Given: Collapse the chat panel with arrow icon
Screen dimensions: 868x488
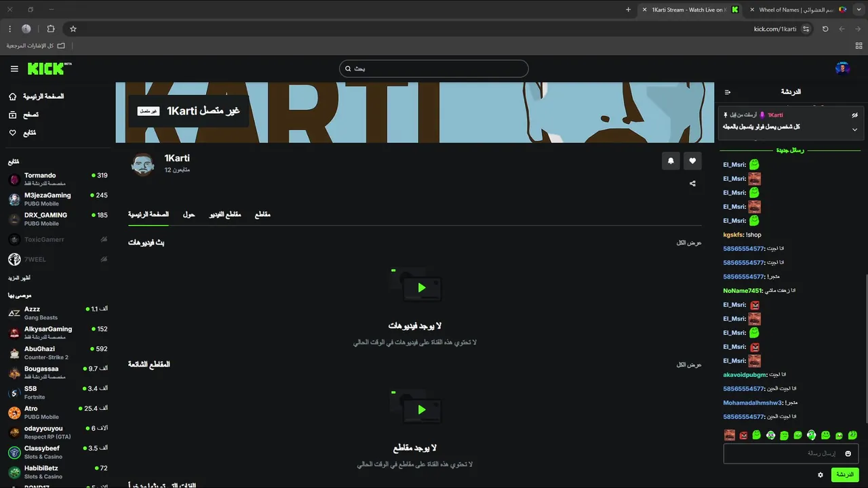Looking at the screenshot, I should coord(728,92).
